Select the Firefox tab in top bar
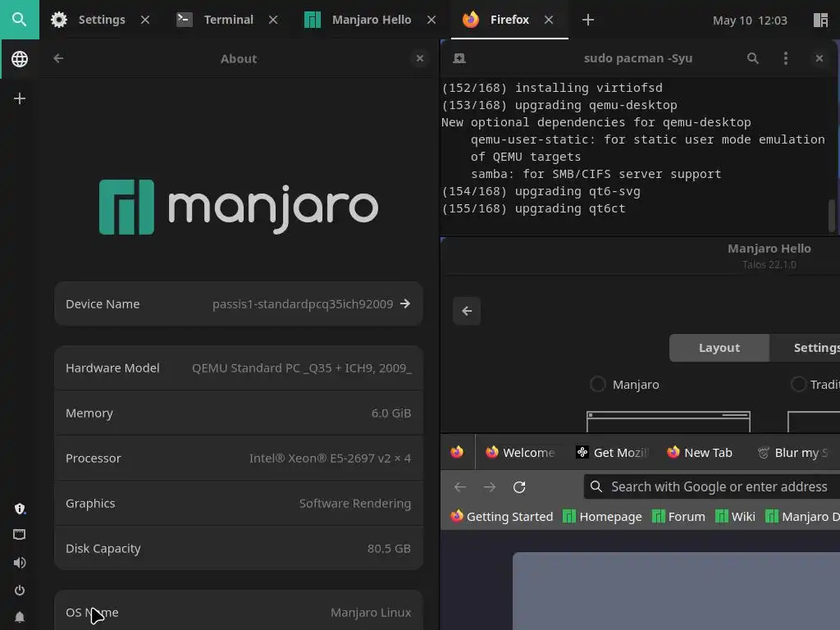 pos(496,20)
